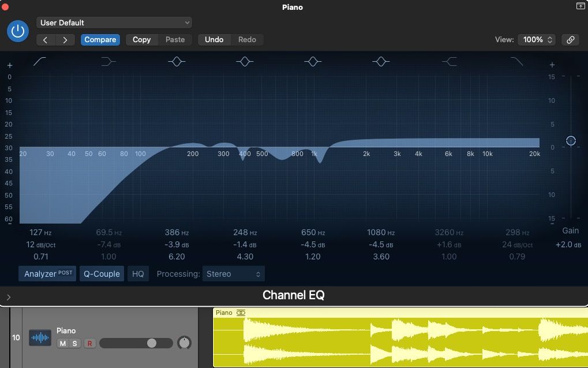588x368 pixels.
Task: Toggle the Channel EQ power button
Action: click(x=18, y=31)
